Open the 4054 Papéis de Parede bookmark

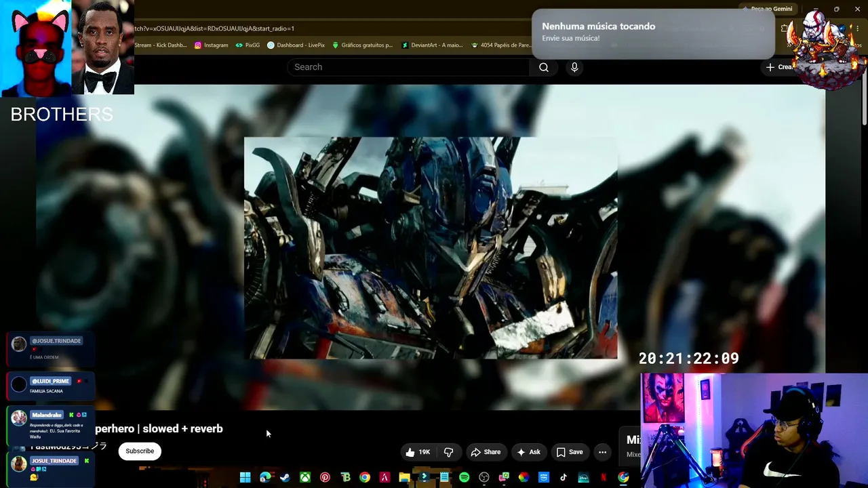tap(501, 45)
